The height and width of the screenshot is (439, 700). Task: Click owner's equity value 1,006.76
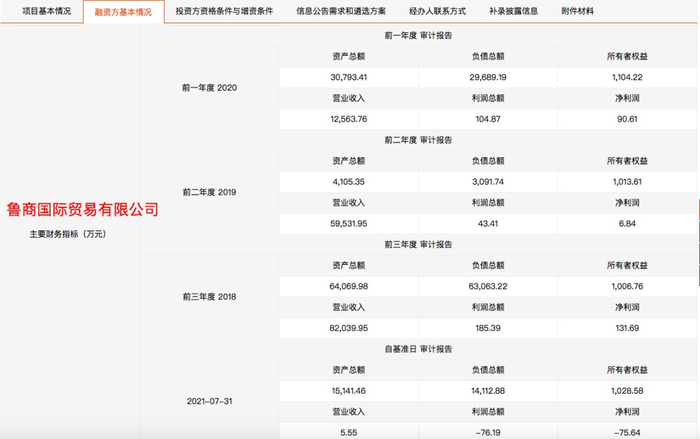point(627,286)
